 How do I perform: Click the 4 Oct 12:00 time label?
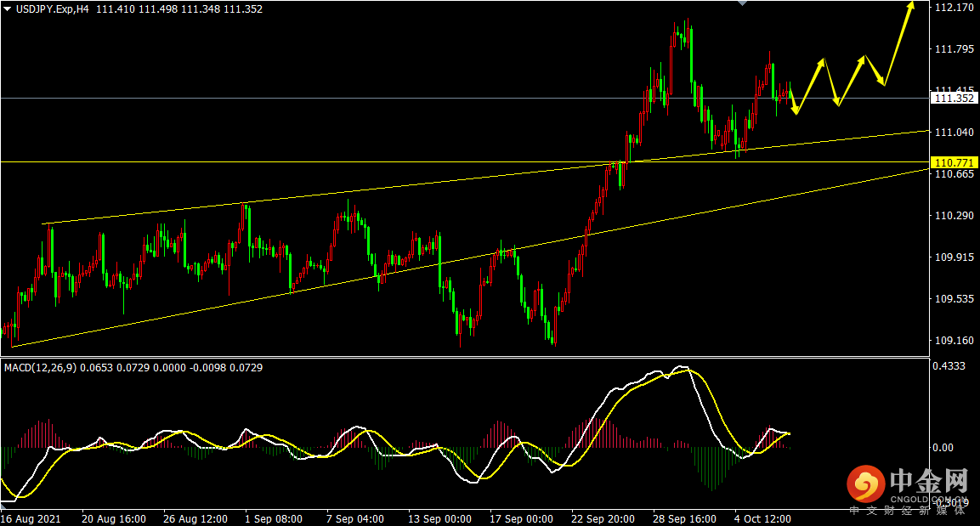pos(762,519)
